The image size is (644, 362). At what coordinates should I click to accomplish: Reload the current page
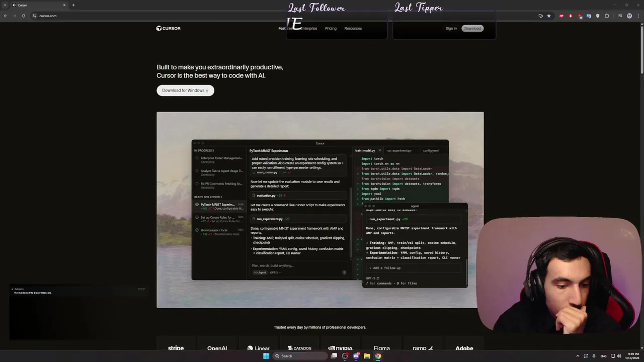[x=23, y=16]
